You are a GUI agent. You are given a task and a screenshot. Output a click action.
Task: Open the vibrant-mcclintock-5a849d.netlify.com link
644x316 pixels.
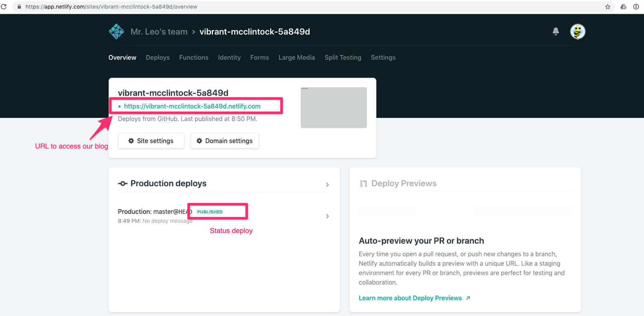tap(192, 106)
